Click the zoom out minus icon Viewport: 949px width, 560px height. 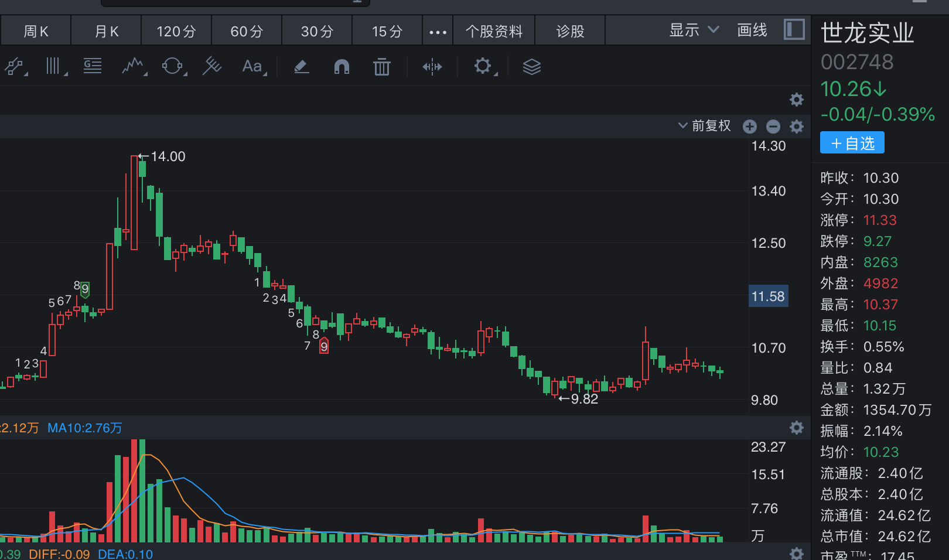tap(773, 127)
